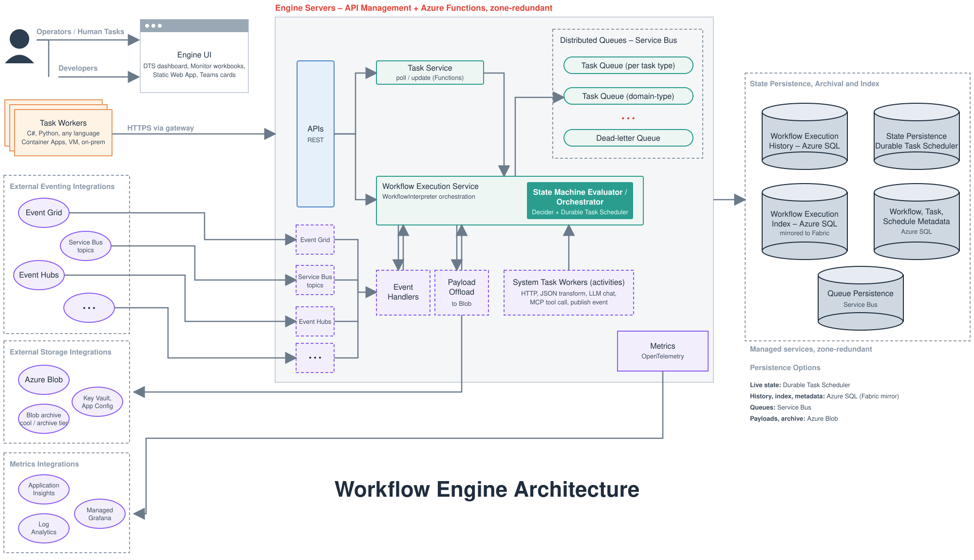This screenshot has width=974, height=560.
Task: Click the Task Queue (domain-type) pill
Action: (x=628, y=96)
